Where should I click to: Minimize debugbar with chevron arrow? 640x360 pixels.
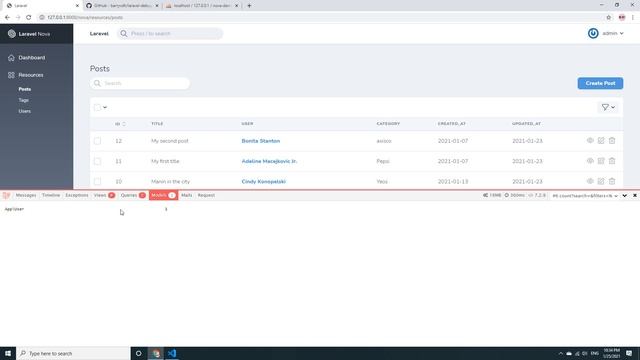624,196
